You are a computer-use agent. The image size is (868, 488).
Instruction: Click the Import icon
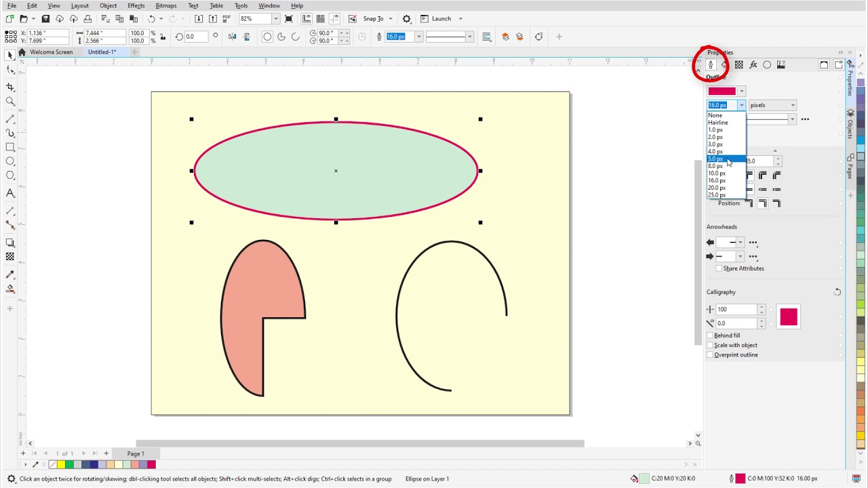click(199, 19)
